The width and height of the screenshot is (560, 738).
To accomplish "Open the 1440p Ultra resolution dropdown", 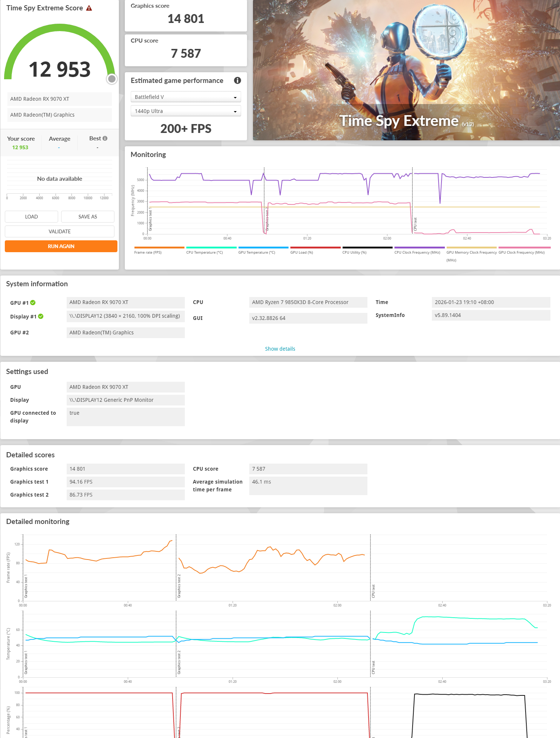I will pyautogui.click(x=186, y=111).
